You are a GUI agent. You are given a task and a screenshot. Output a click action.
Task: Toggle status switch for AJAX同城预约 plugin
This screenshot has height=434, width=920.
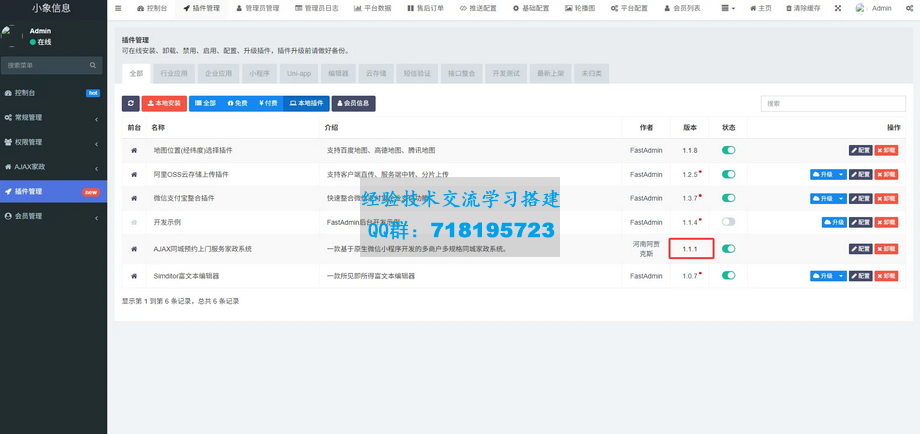728,249
